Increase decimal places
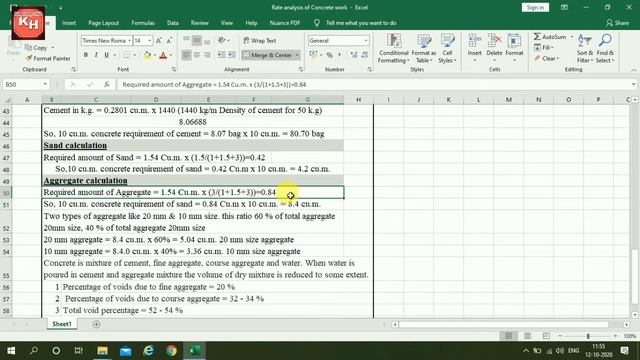The height and width of the screenshot is (360, 640). coord(353,55)
